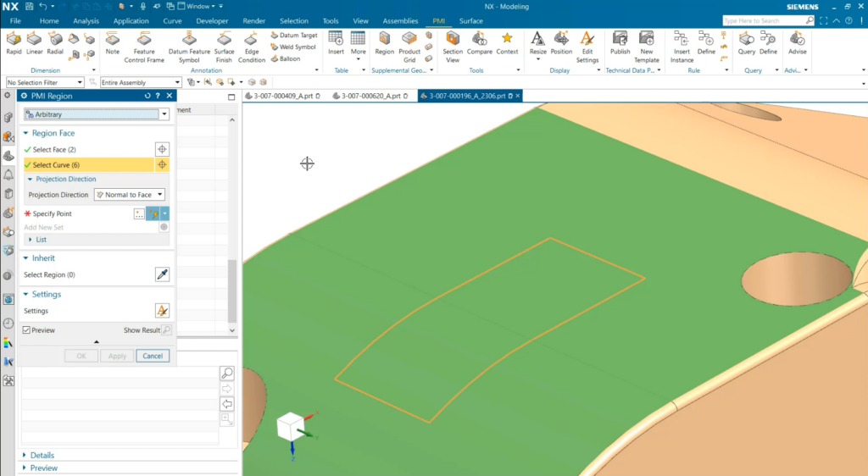This screenshot has width=868, height=476.
Task: Click the Select Face target icon
Action: [162, 149]
